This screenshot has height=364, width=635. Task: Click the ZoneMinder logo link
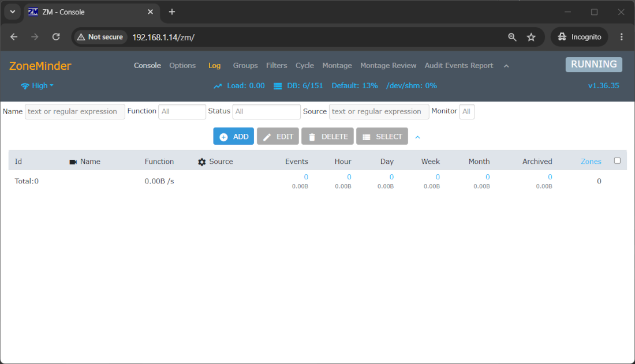(x=40, y=66)
